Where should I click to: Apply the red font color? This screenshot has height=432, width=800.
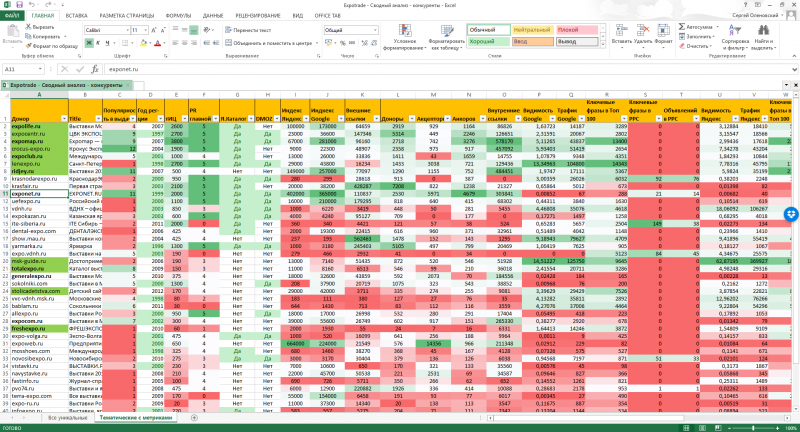[x=157, y=43]
